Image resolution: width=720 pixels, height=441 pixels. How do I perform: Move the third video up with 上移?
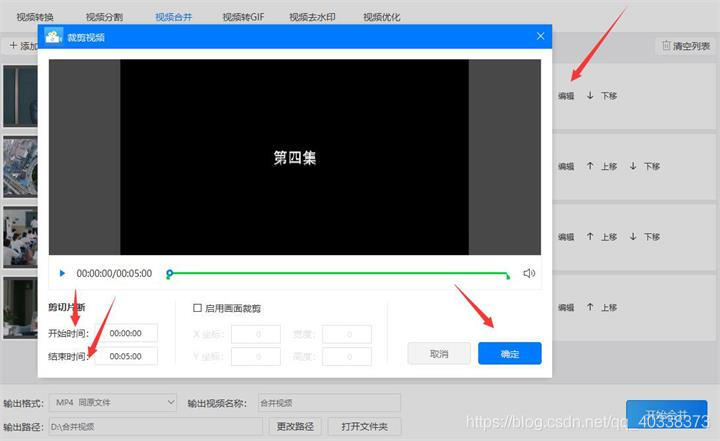(602, 237)
